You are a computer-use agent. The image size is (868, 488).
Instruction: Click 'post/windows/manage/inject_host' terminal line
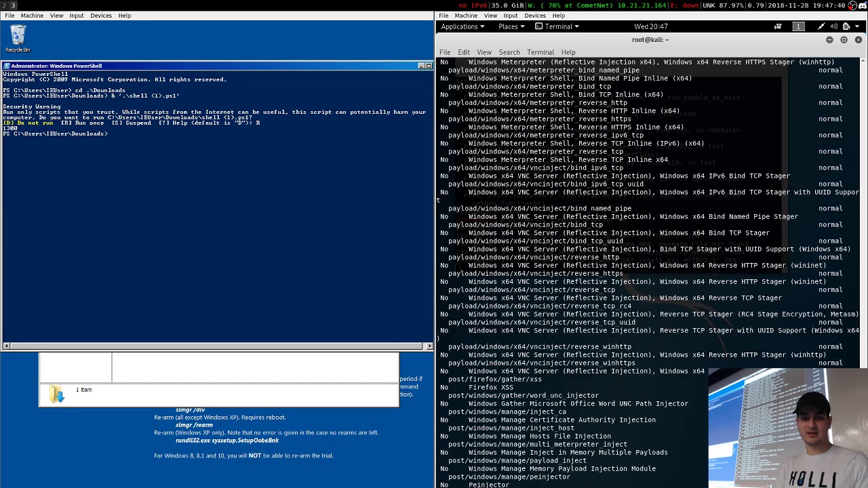point(511,428)
